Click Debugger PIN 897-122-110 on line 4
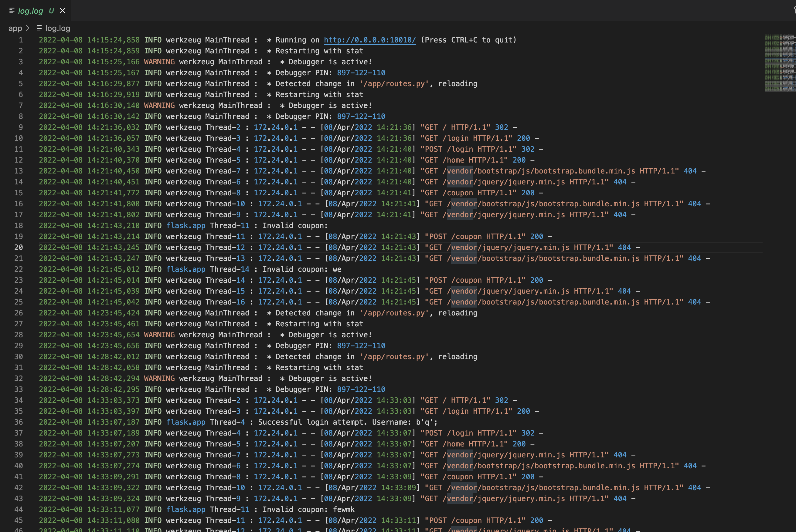 point(361,72)
